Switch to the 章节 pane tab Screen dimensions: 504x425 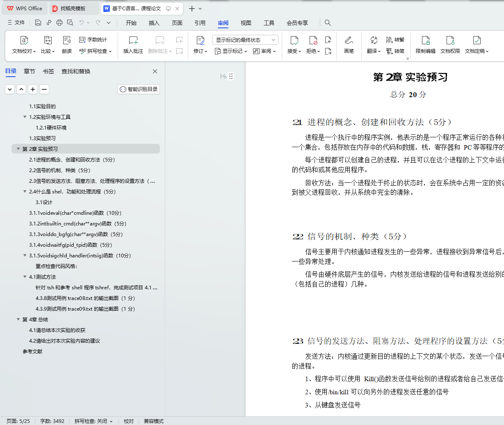coord(30,71)
